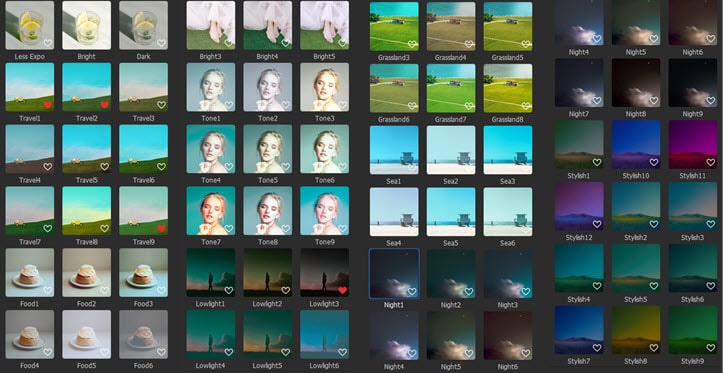Favorite Lowlight4 with heart icon

point(229,352)
